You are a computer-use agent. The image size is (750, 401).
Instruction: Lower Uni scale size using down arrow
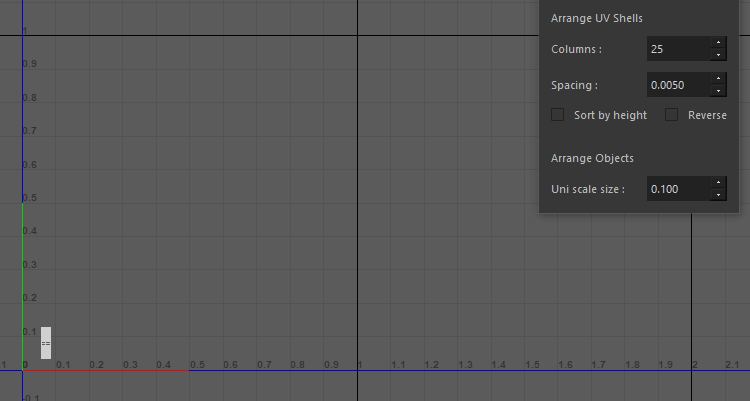[717, 194]
